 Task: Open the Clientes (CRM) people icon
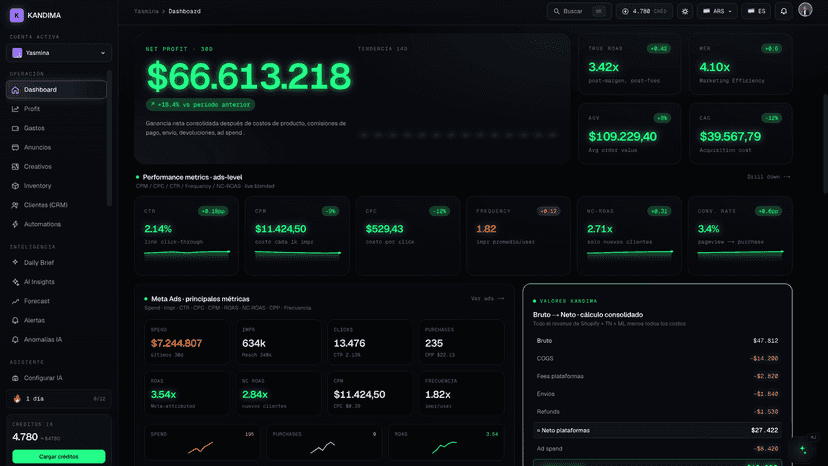tap(15, 205)
